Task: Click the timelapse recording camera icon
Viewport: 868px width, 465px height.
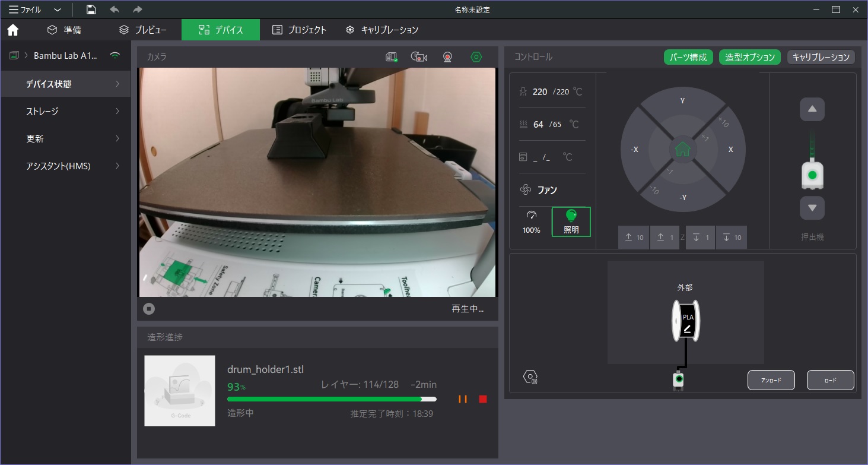Action: (x=419, y=57)
